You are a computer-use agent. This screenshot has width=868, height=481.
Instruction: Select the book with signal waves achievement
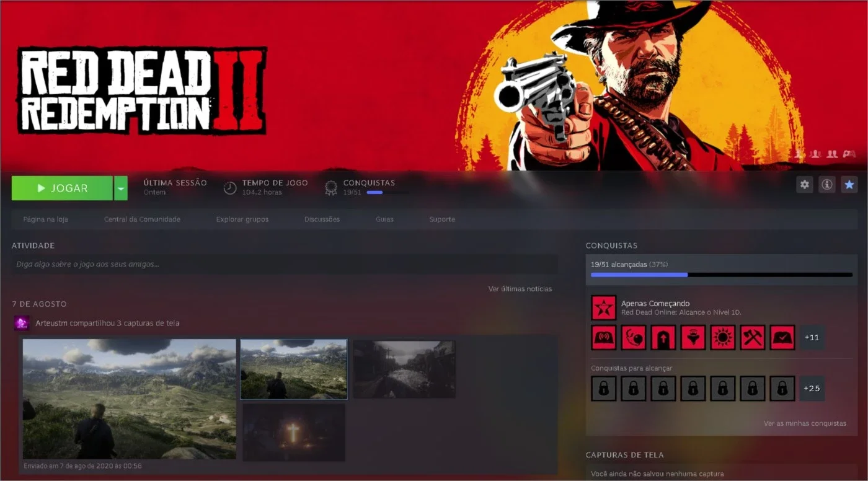(603, 337)
